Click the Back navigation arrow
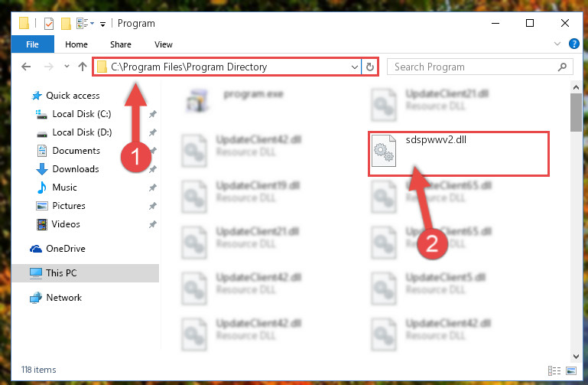The height and width of the screenshot is (385, 588). (x=26, y=67)
